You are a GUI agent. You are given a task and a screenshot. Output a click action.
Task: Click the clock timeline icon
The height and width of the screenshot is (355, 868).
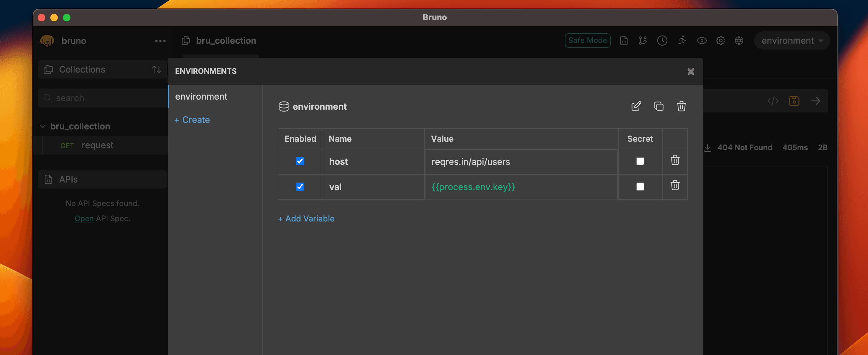pyautogui.click(x=662, y=41)
